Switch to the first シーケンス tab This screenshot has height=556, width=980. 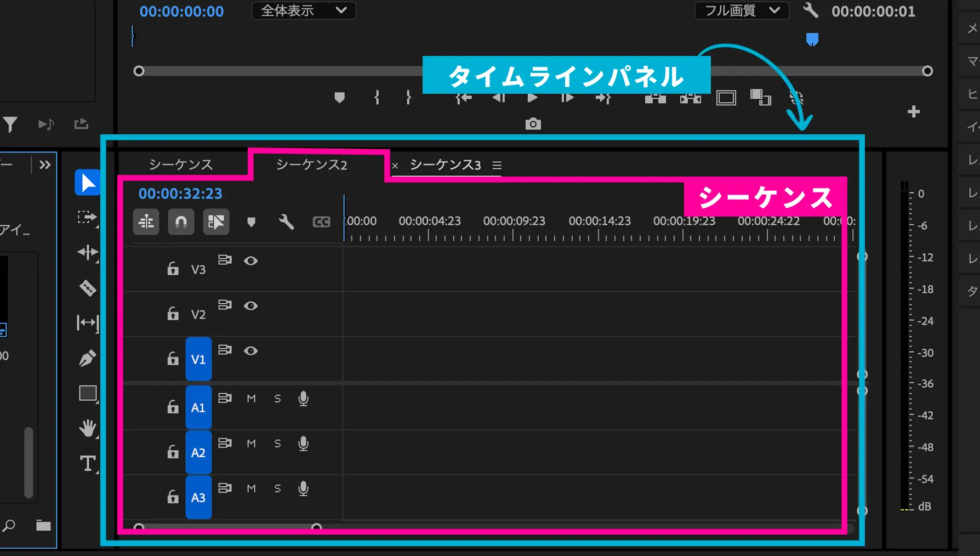[181, 164]
